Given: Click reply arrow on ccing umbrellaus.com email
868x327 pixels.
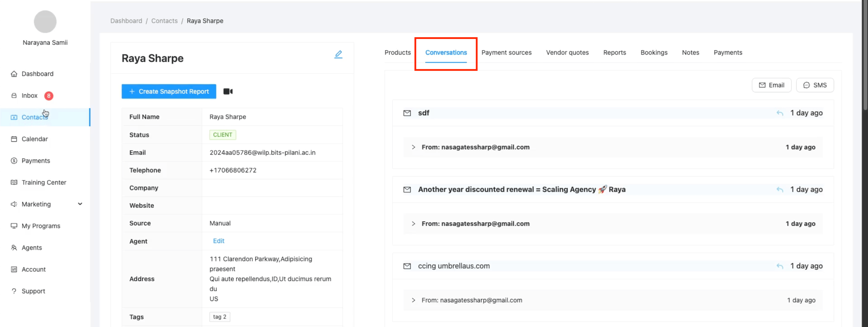Looking at the screenshot, I should [779, 266].
